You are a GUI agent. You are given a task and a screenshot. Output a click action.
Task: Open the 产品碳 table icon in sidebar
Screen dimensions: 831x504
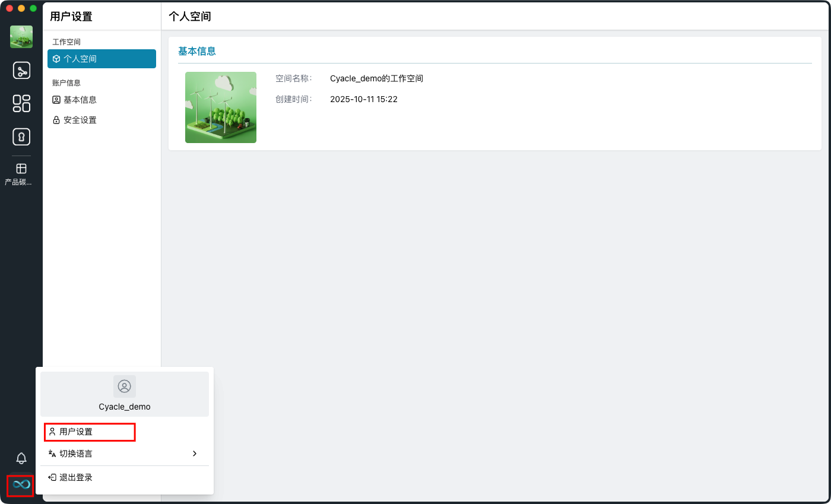tap(21, 169)
